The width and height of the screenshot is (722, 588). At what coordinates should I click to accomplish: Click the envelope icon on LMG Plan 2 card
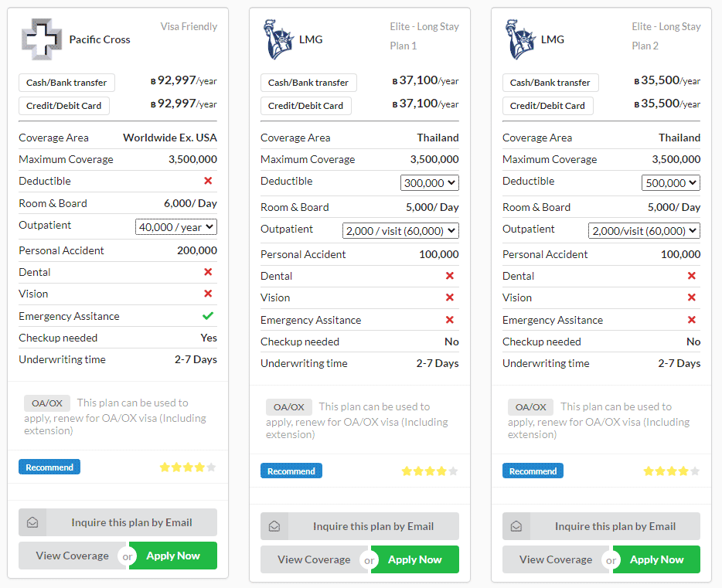(x=516, y=526)
